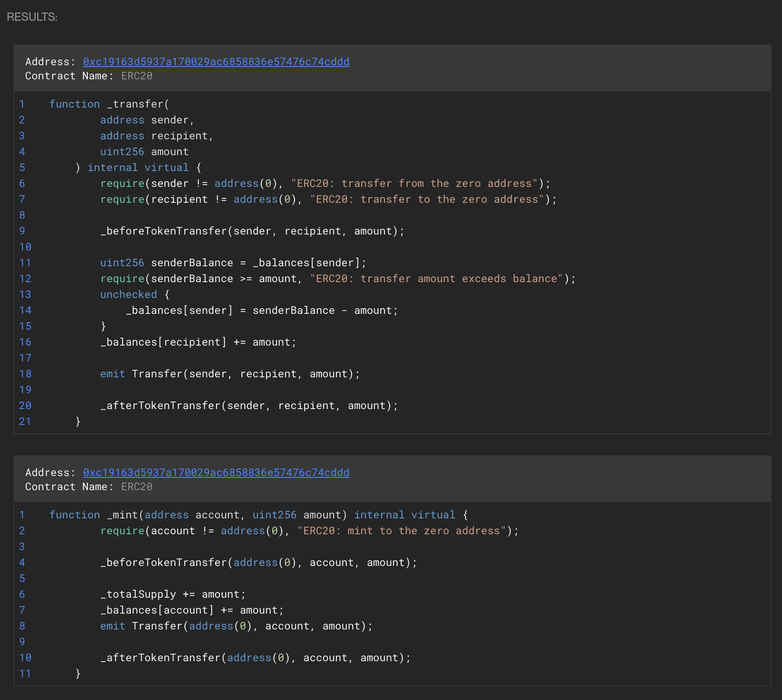Click the _afterTokenTransfer(sender, recipient, amount) call

[x=249, y=406]
